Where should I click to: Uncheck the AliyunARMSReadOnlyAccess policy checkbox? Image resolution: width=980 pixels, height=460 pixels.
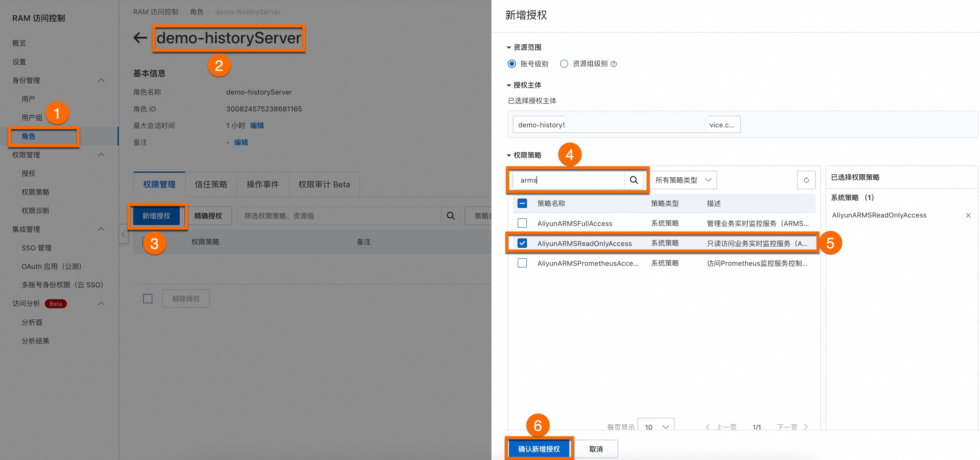click(522, 243)
